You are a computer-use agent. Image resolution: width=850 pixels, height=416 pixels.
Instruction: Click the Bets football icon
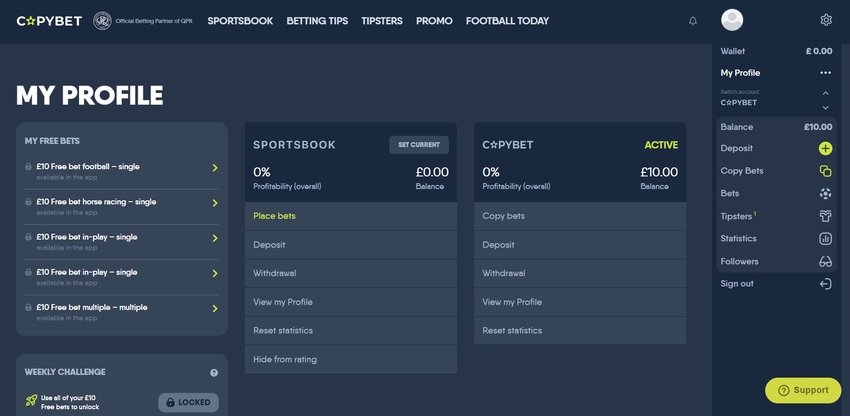tap(825, 194)
